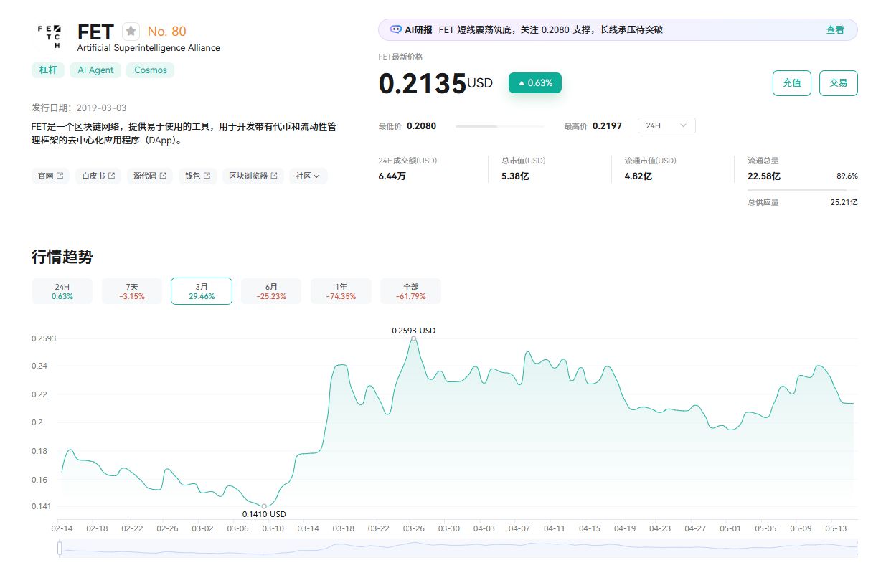The height and width of the screenshot is (588, 886).
Task: Click the green 0.63% change badge
Action: (x=535, y=83)
